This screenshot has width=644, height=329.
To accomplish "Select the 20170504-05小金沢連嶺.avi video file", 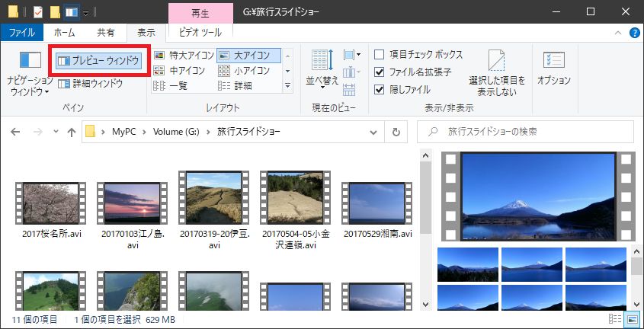I will (295, 209).
